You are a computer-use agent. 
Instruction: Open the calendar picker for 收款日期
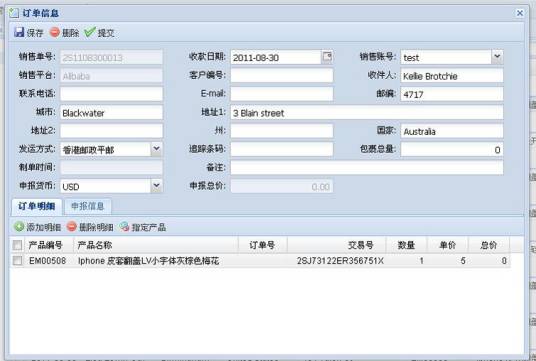327,57
